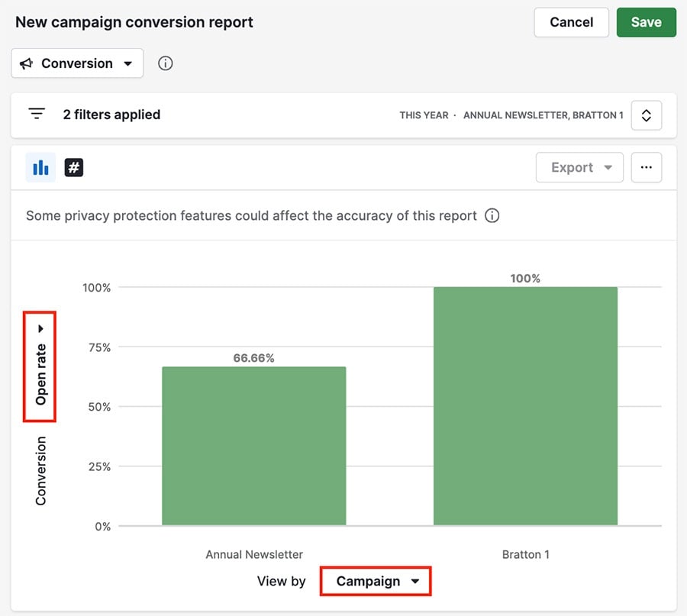This screenshot has height=616, width=687.
Task: Switch to numeric view using the # icon
Action: [x=73, y=167]
